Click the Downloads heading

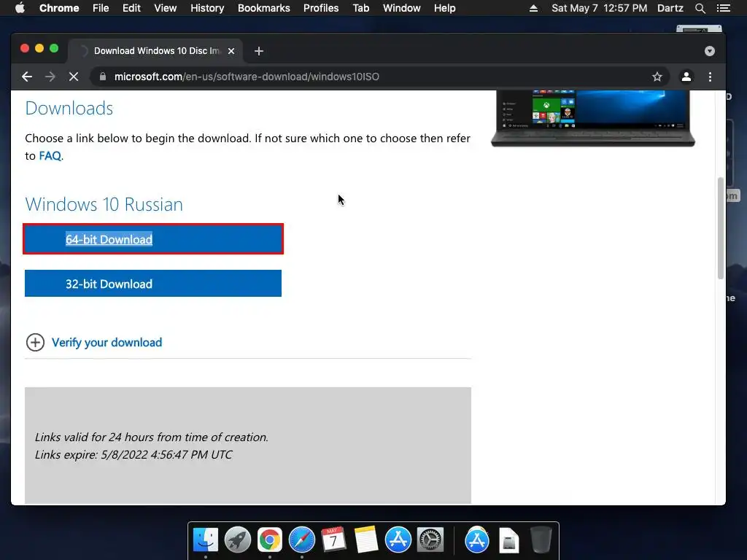pos(69,108)
